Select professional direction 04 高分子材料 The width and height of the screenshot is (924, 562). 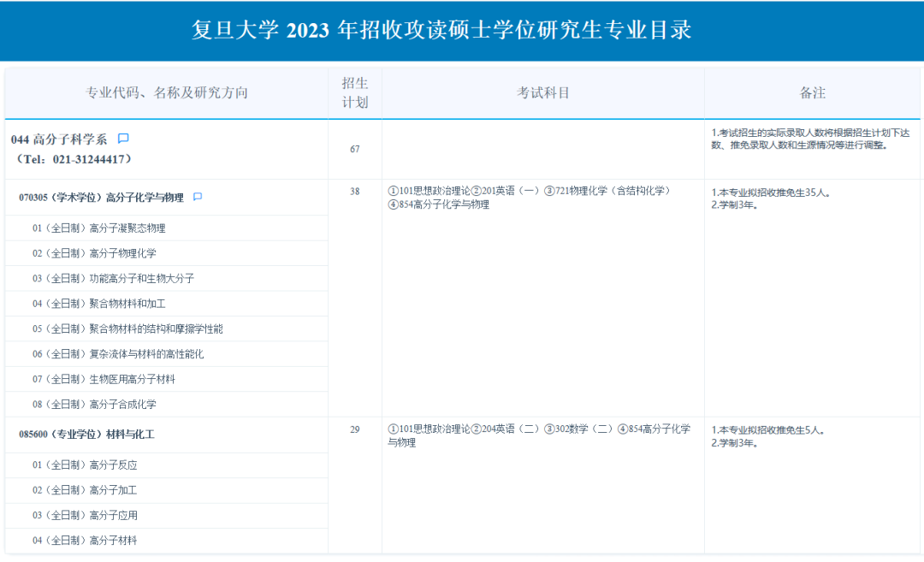point(85,541)
